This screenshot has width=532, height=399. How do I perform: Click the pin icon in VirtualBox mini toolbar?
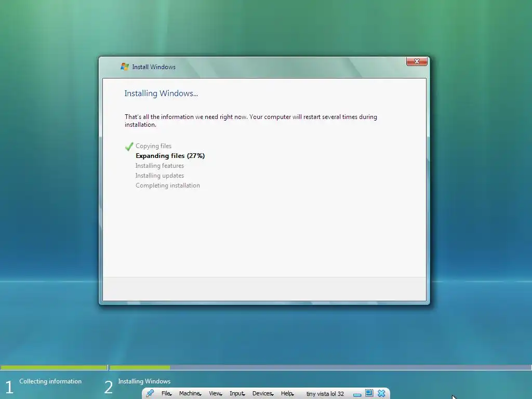point(150,393)
